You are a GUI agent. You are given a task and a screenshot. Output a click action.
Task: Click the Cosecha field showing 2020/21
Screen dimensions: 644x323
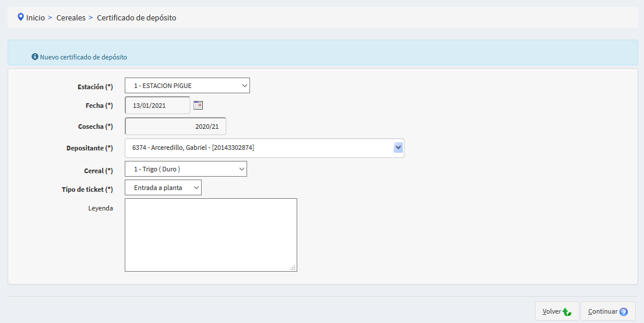(175, 127)
